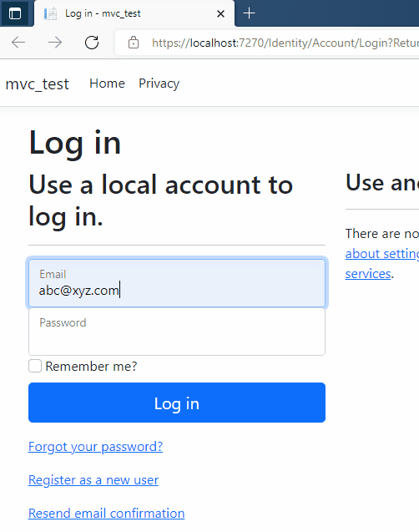Screen dimensions: 419x532
Task: Click the browser back arrow
Action: (18, 43)
